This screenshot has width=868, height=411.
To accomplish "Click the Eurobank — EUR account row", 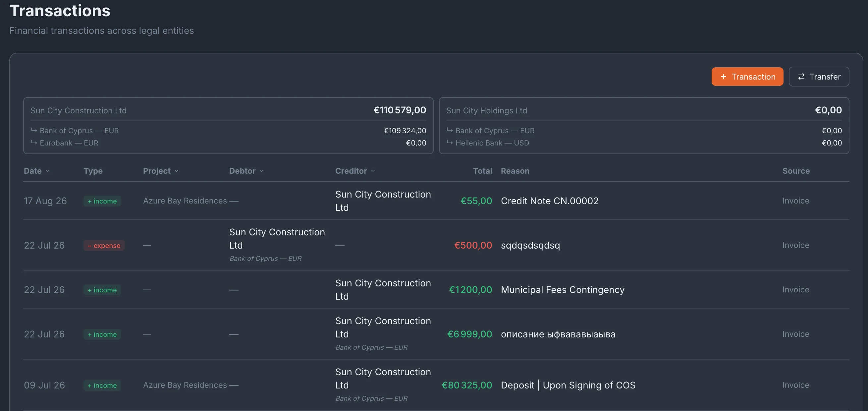I will [x=228, y=143].
